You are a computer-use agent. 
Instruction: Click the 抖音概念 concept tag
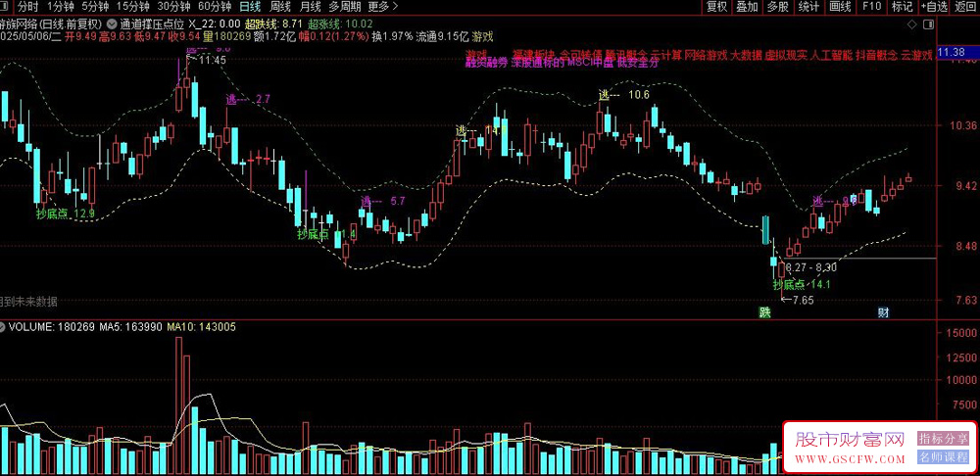coord(876,54)
